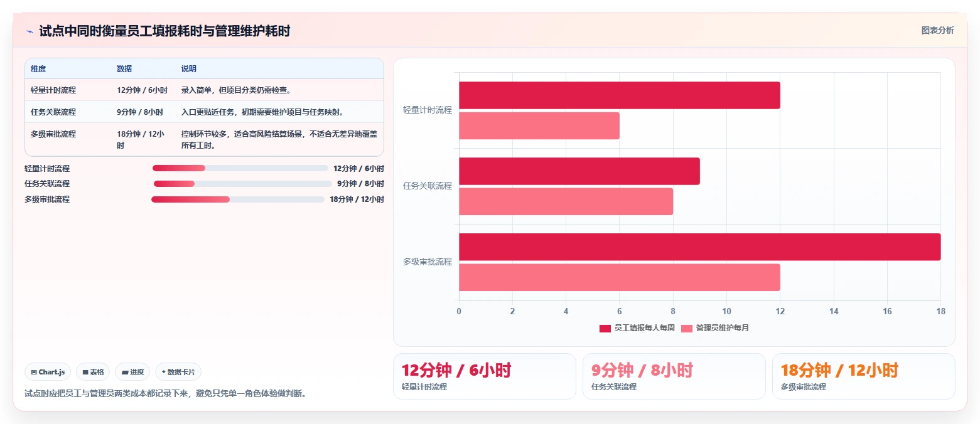Click the 任务关联流程 label beside its progress bar
Viewport: 980px width, 424px height.
point(47,184)
